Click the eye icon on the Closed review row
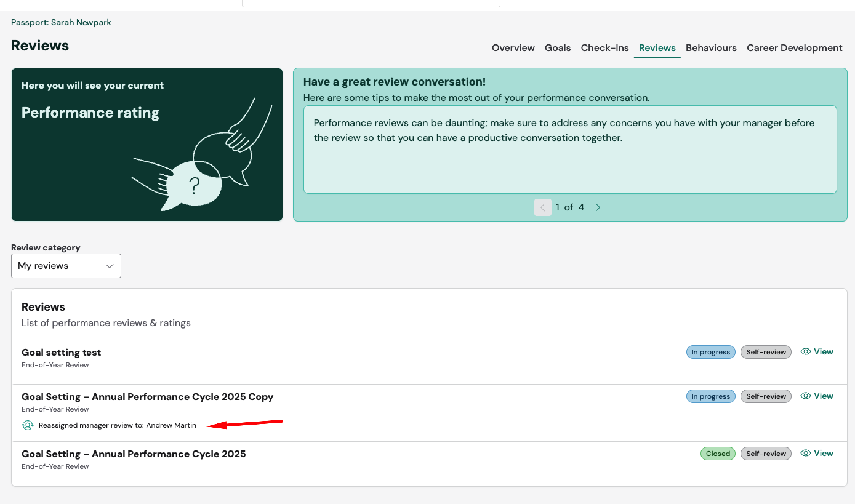This screenshot has width=855, height=504. click(x=806, y=454)
